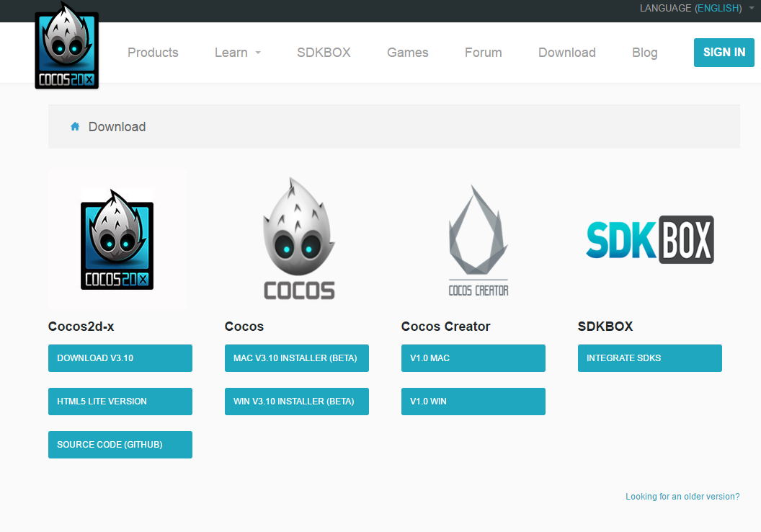This screenshot has width=761, height=532.
Task: Open the Forum navigation link
Action: click(484, 53)
